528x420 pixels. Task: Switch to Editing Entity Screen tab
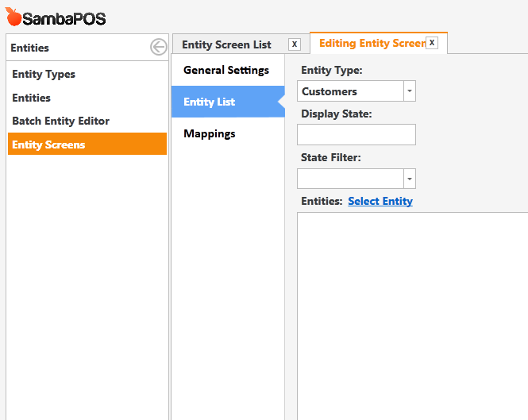[x=372, y=43]
